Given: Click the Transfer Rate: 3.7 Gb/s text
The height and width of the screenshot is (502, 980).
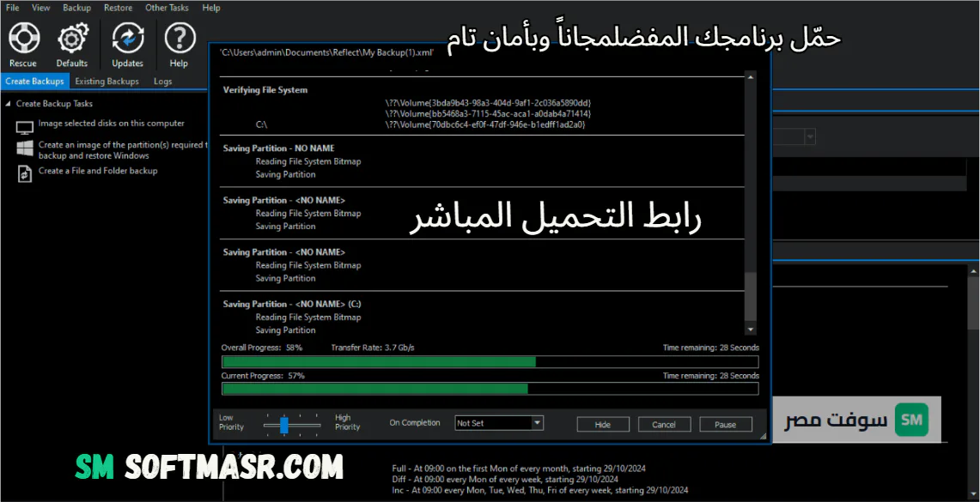Looking at the screenshot, I should [373, 348].
